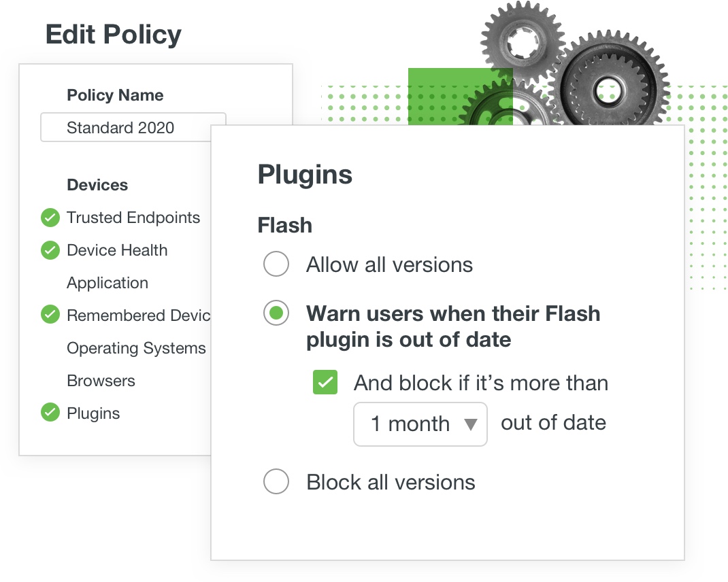This screenshot has width=728, height=582.
Task: Select the Plugins item in Devices list
Action: tap(93, 414)
